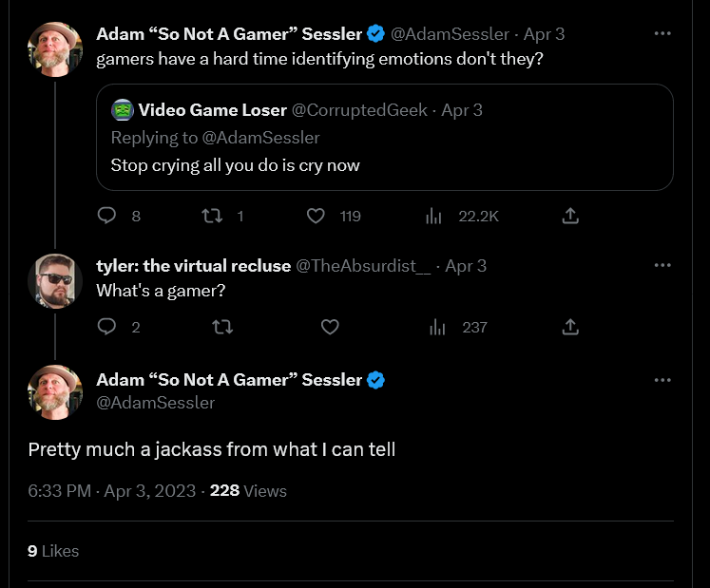
Task: Open the @CorruptedGeek profile handle
Action: pyautogui.click(x=359, y=110)
